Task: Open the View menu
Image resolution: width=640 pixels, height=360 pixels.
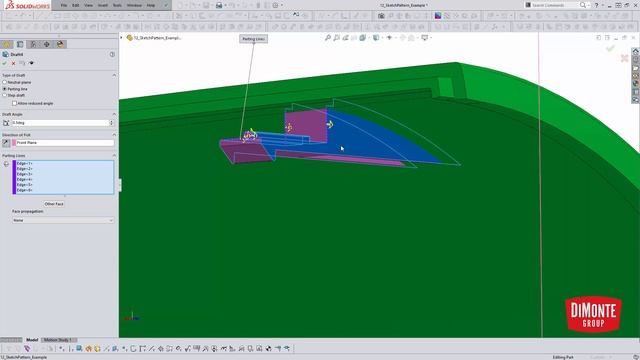Action: click(89, 5)
